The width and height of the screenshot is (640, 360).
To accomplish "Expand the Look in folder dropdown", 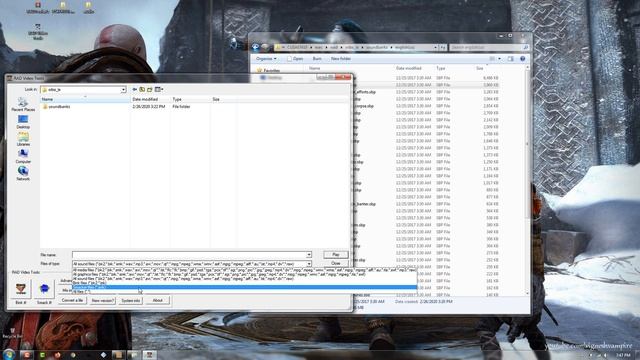I will (123, 89).
